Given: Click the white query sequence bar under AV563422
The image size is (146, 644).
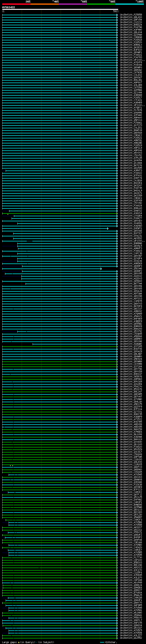Looking at the screenshot, I should (60, 9).
